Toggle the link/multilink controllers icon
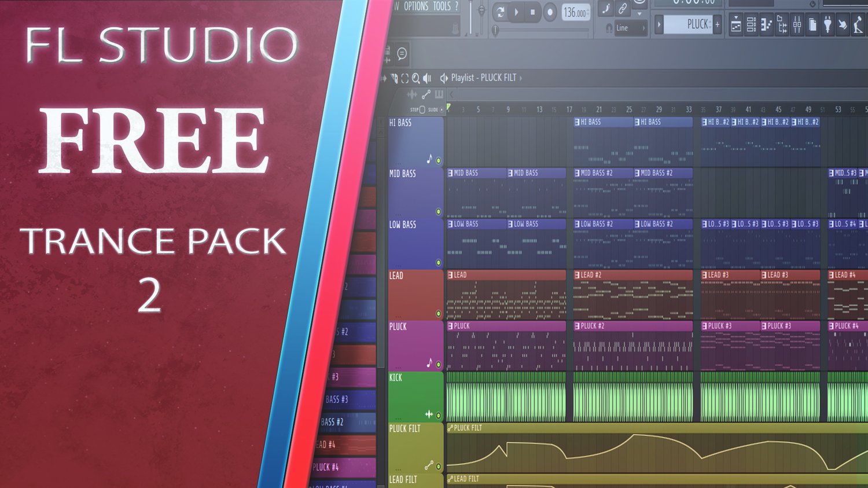868x488 pixels. [623, 8]
